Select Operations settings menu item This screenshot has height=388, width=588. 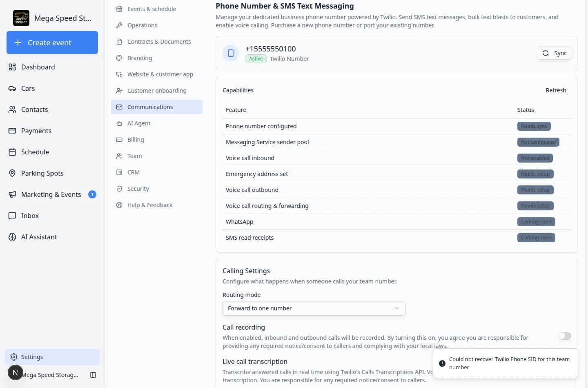click(157, 25)
